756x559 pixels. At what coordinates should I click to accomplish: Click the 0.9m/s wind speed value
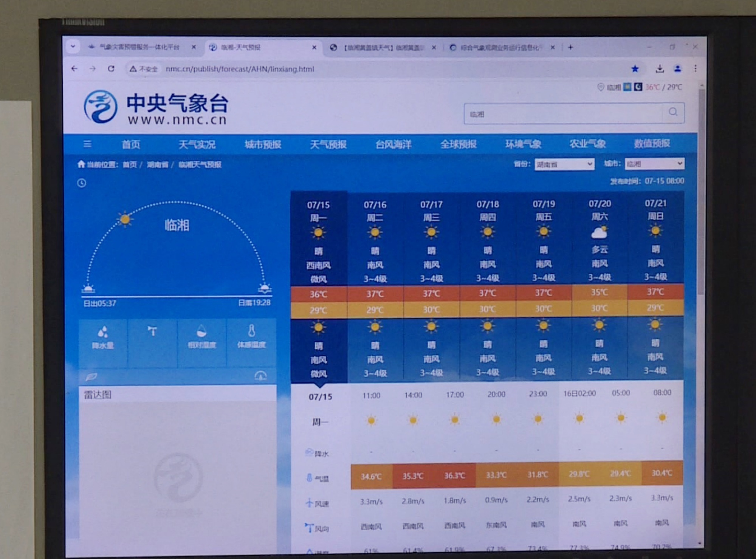coord(496,500)
